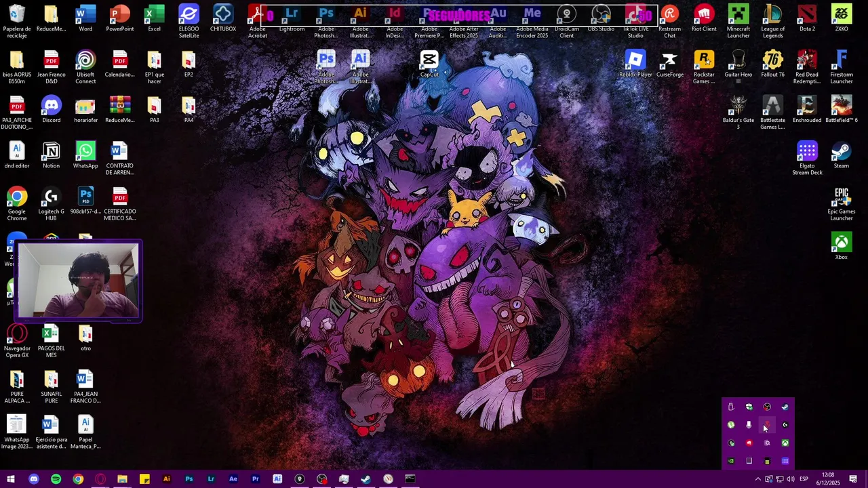Viewport: 868px width, 488px height.
Task: Open Sticky Notes from the taskbar
Action: click(x=144, y=479)
